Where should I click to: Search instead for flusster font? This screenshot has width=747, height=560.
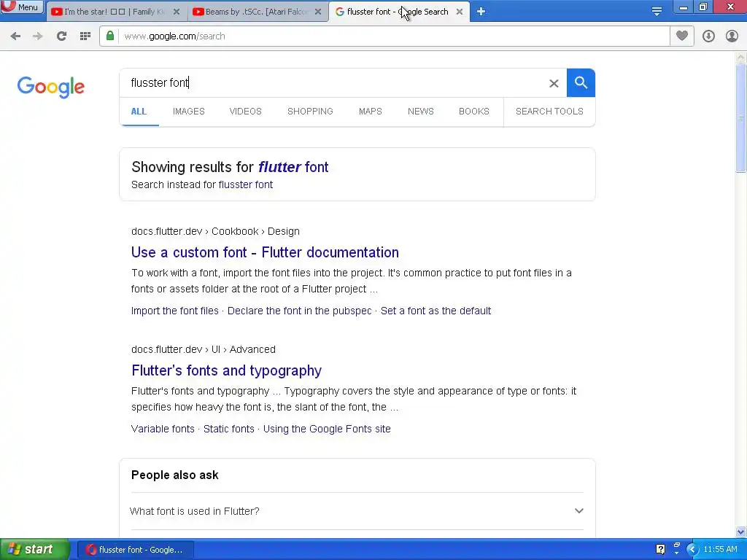[x=245, y=184]
